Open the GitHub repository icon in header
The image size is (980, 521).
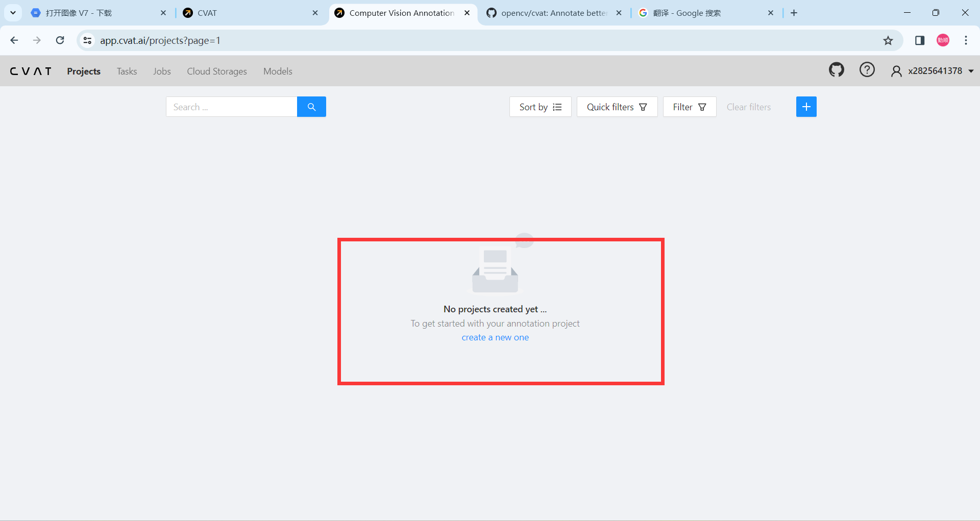[x=836, y=70]
